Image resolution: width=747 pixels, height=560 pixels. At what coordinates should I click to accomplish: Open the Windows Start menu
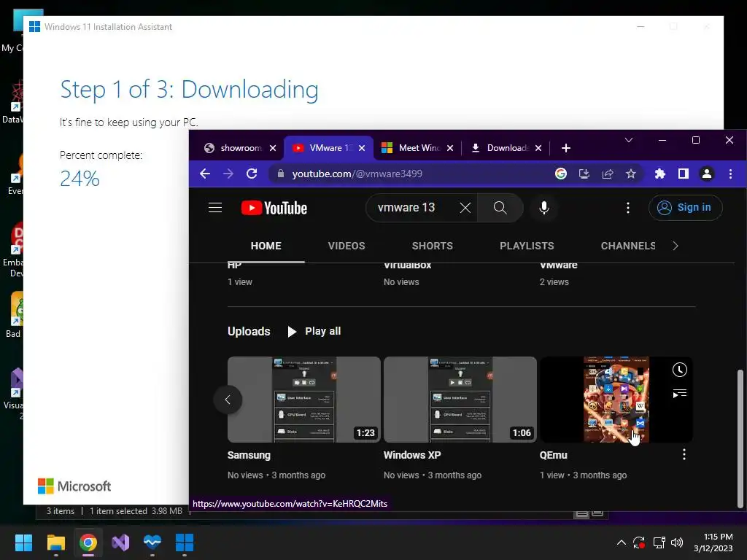click(23, 542)
